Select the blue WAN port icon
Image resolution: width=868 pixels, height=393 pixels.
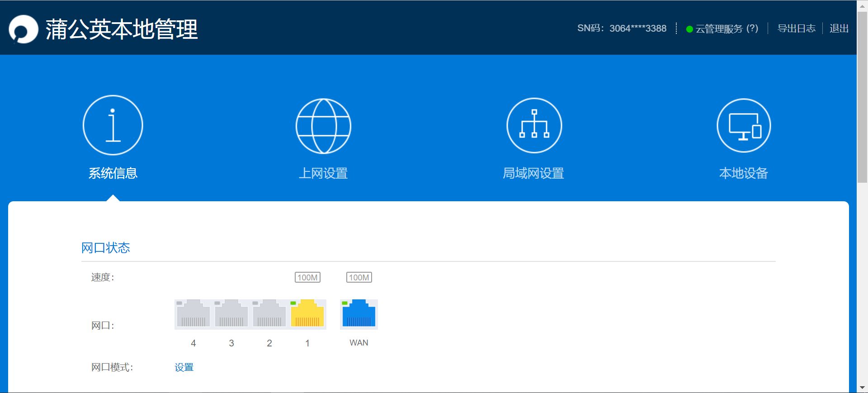point(359,313)
